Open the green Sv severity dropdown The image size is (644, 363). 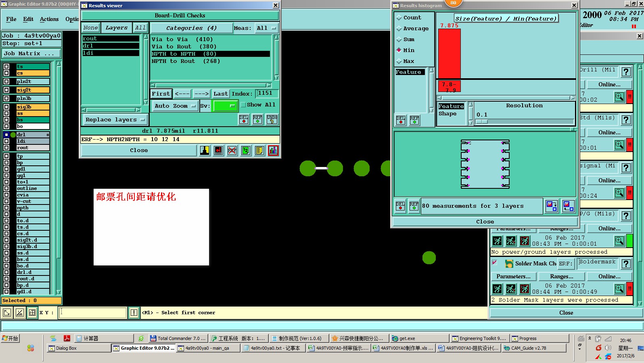coord(225,106)
